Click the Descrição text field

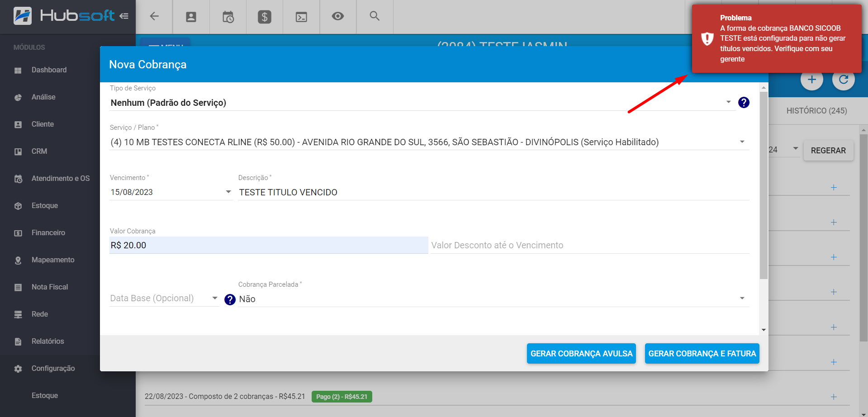493,192
